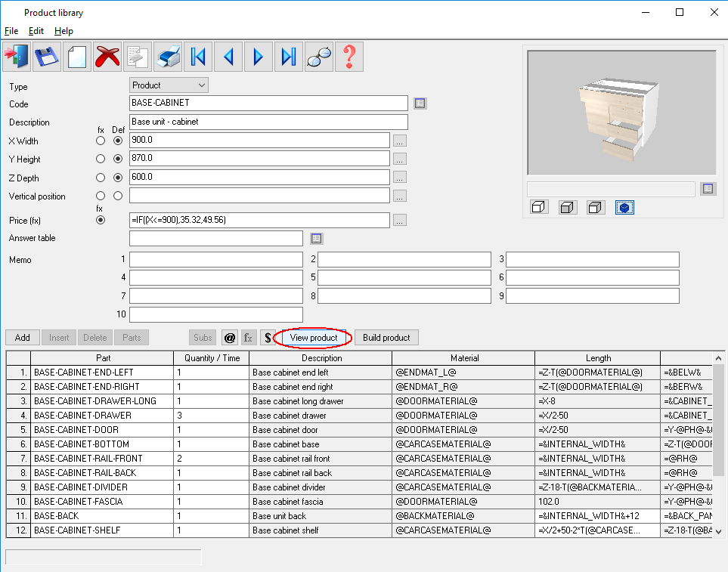
Task: Open the Type Product dropdown
Action: tap(169, 85)
